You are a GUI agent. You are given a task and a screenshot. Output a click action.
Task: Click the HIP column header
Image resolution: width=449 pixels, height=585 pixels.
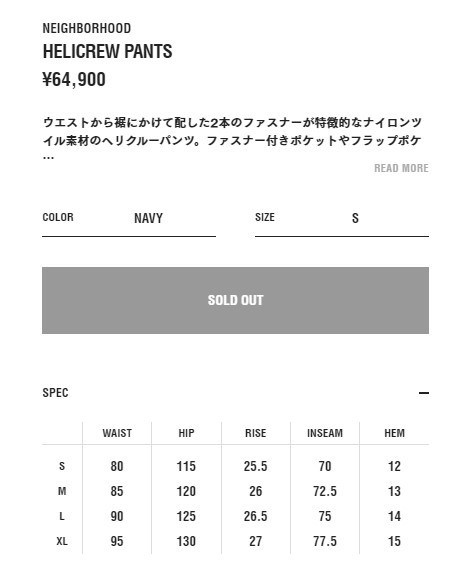186,433
